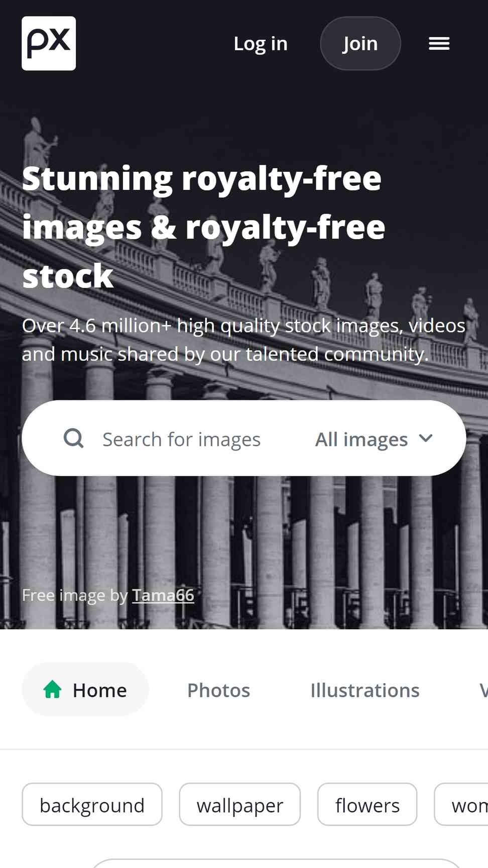The height and width of the screenshot is (868, 488).
Task: Expand the All images chevron arrow
Action: point(426,438)
